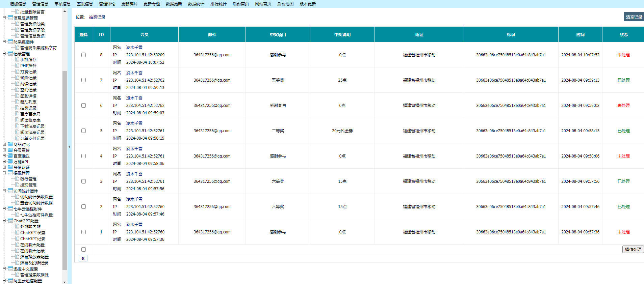Click the folder icon of 商品对比

[10, 144]
